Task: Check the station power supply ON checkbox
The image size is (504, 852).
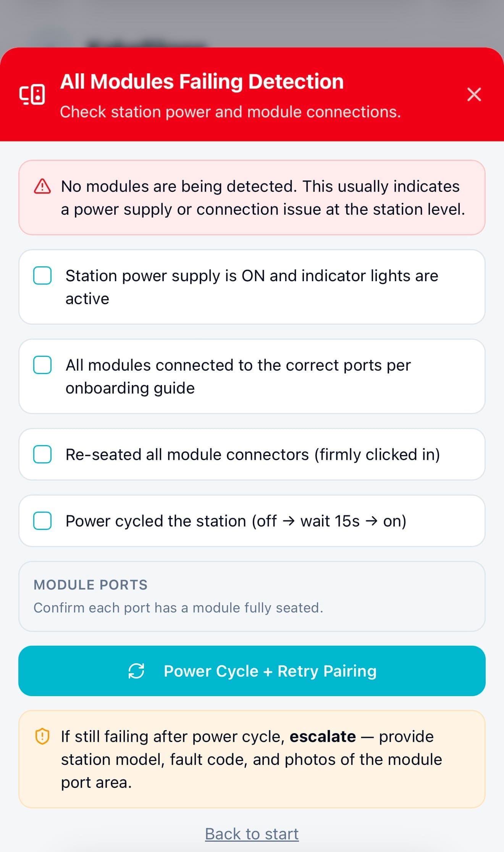Action: 42,275
